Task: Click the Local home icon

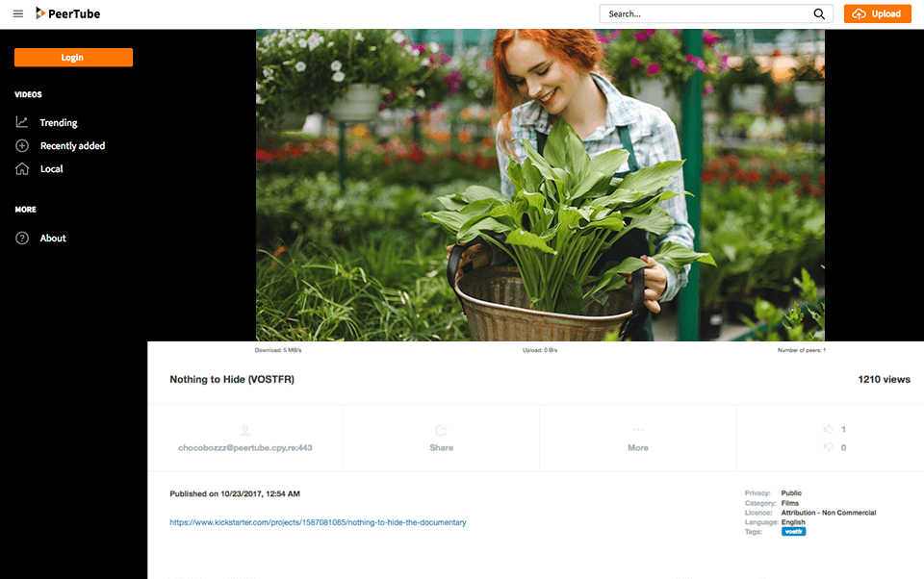Action: 21,168
